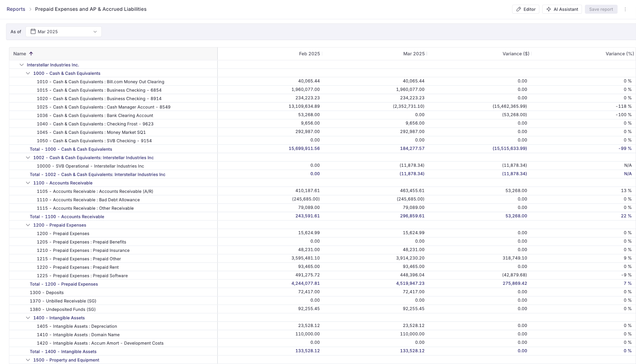Collapse 1500 - Property and Equipment group
This screenshot has width=636, height=364.
pos(28,360)
